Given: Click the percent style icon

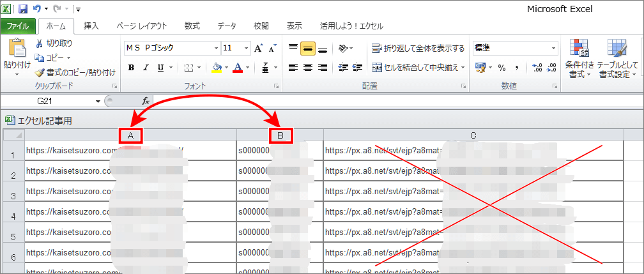Looking at the screenshot, I should coord(502,68).
